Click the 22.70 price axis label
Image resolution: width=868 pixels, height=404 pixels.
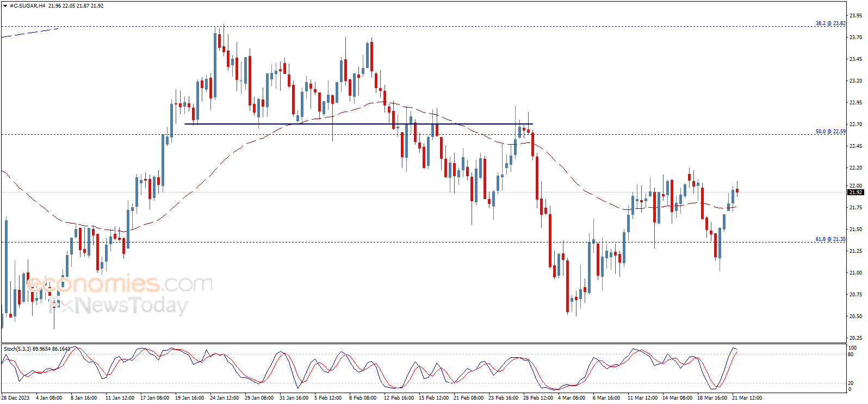click(855, 125)
